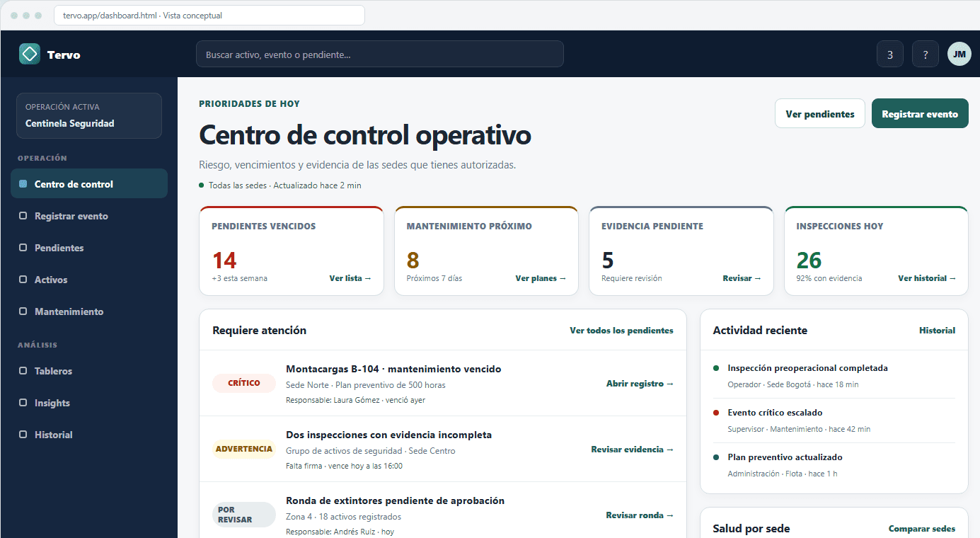The width and height of the screenshot is (980, 538).
Task: Click Abrir registro for Montacargas B-104
Action: point(640,384)
